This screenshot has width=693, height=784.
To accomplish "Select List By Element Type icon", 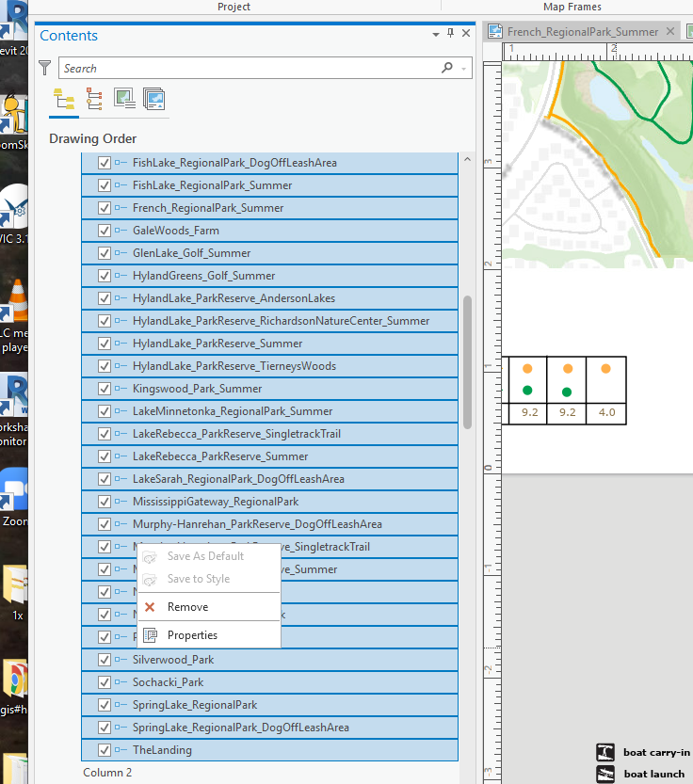I will (94, 99).
